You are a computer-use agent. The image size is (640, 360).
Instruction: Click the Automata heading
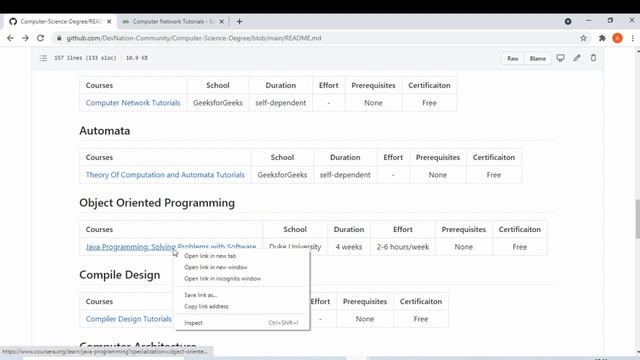104,131
